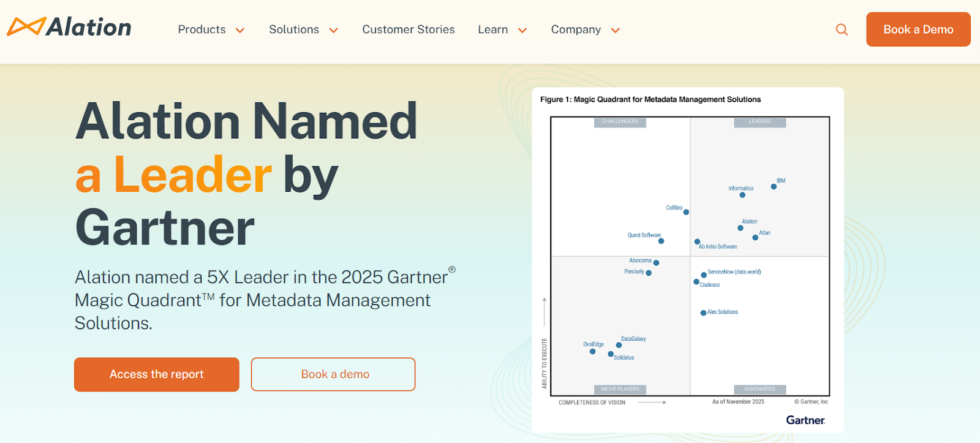The width and height of the screenshot is (980, 443).
Task: Click the Alex Solutions data point
Action: pos(703,313)
